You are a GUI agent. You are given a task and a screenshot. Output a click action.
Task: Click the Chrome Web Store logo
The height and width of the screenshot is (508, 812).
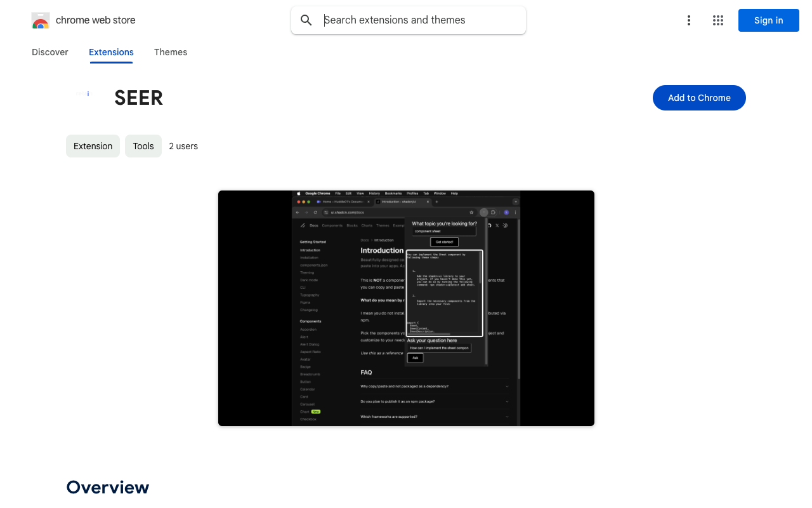[41, 20]
